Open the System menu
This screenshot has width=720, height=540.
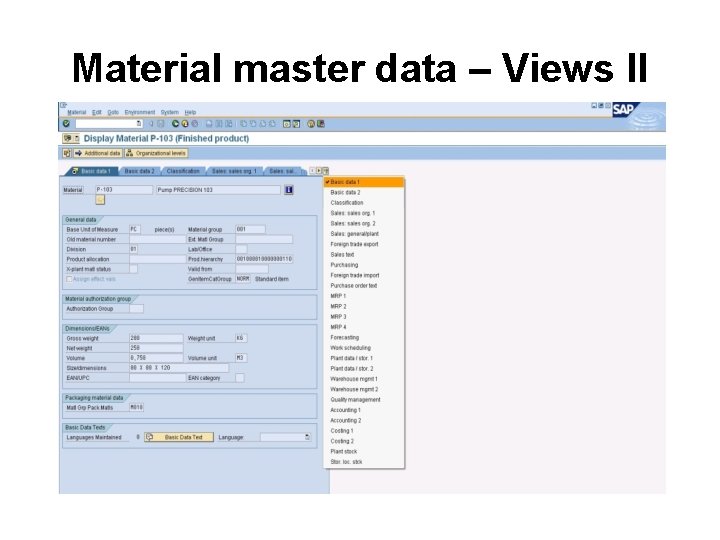pos(169,112)
